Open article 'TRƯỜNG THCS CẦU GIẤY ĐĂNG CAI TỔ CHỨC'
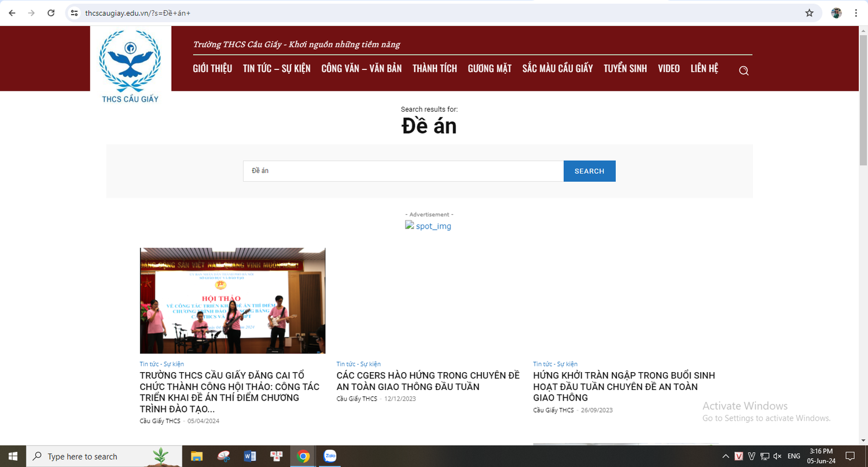This screenshot has width=868, height=467. [x=230, y=392]
